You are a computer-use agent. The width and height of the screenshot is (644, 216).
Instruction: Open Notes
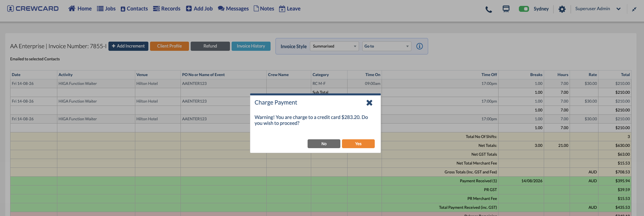tap(264, 9)
